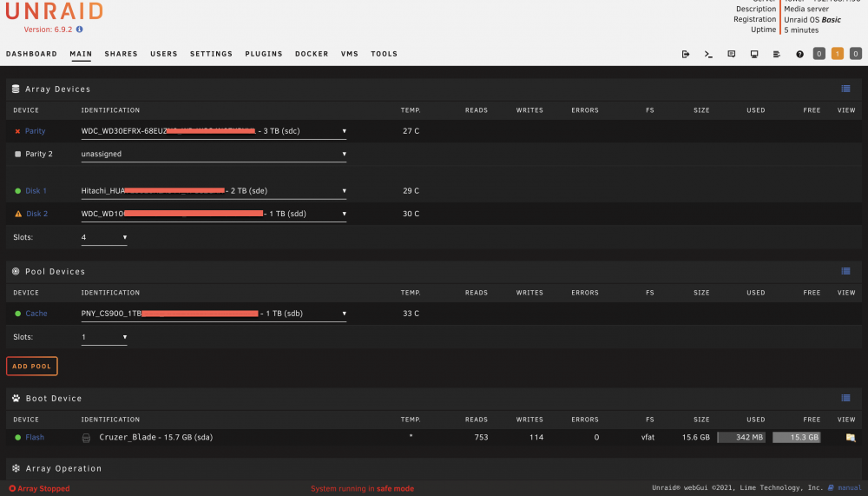868x496 pixels.
Task: Open the Tools tab
Action: tap(385, 54)
